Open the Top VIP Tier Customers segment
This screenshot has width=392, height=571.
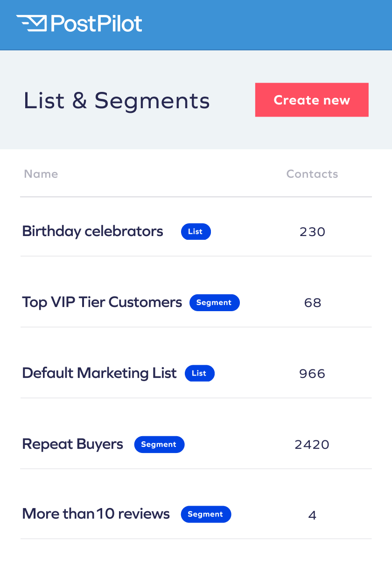click(102, 302)
